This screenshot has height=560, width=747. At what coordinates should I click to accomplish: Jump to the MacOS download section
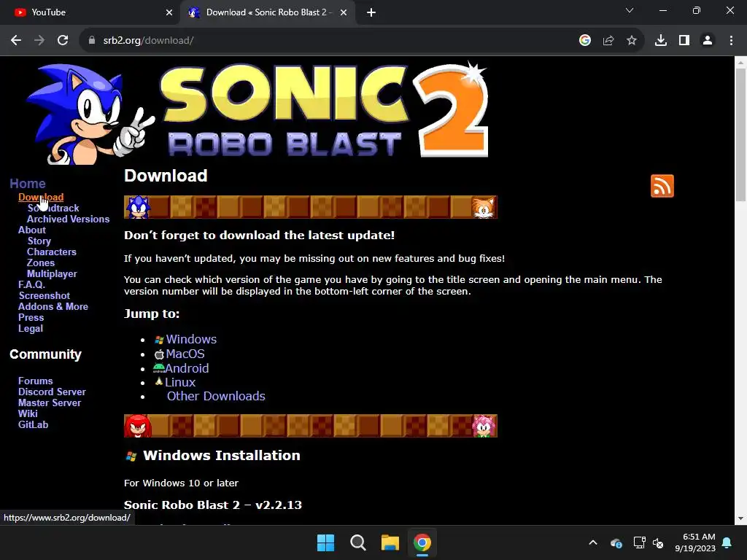pos(185,354)
